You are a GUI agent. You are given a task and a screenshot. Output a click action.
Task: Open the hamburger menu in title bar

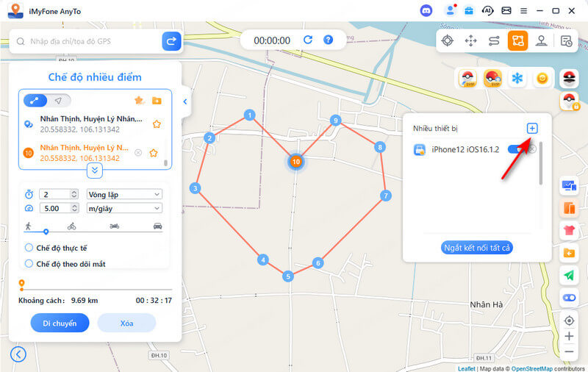coord(524,11)
